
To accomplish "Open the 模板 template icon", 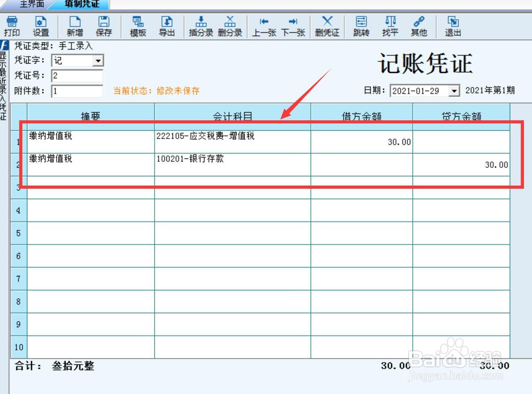I will 138,25.
